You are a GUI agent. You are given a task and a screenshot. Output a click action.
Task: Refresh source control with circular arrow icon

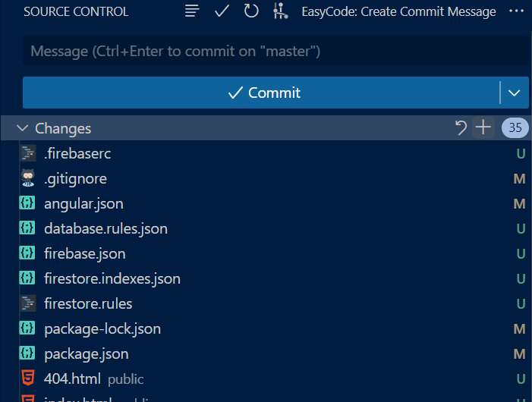[251, 11]
